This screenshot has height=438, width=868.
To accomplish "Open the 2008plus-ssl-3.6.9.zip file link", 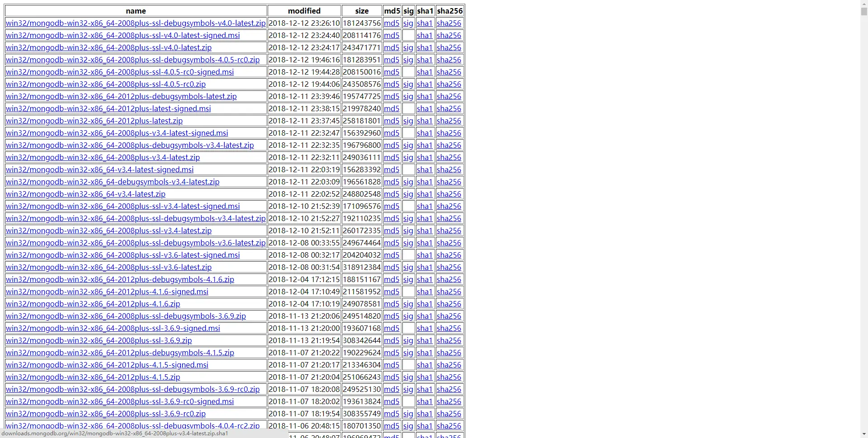I will [99, 340].
